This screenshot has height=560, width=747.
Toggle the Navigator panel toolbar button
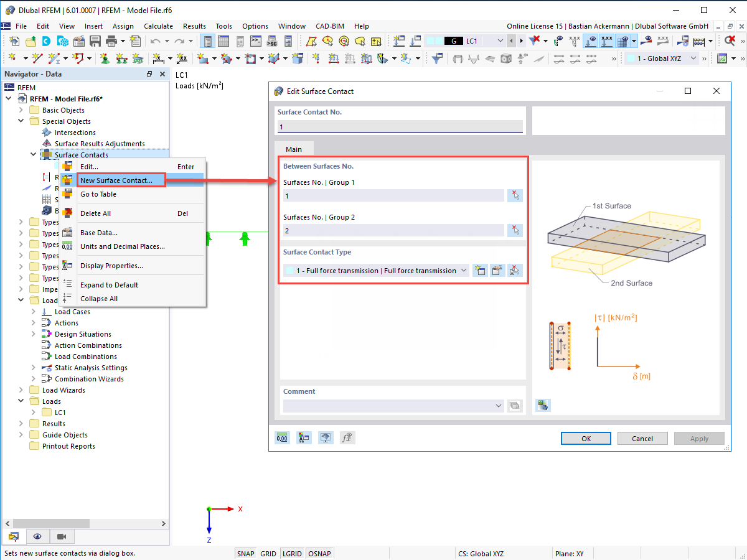(x=207, y=41)
